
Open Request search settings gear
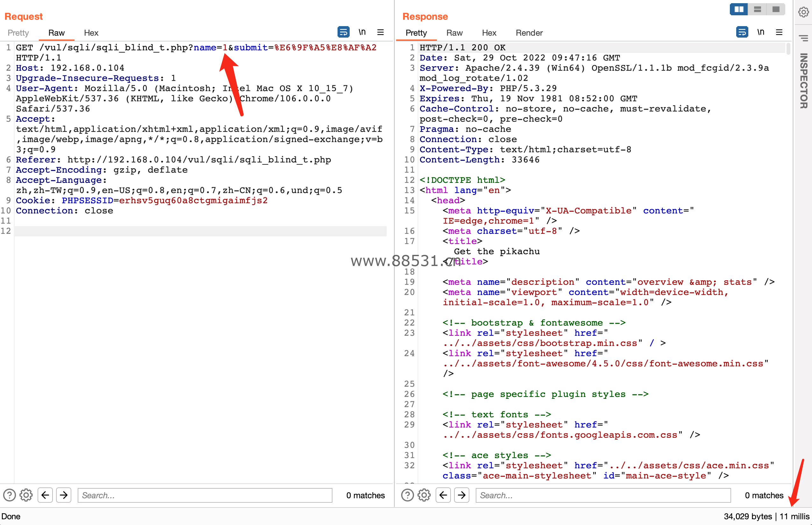(x=26, y=495)
